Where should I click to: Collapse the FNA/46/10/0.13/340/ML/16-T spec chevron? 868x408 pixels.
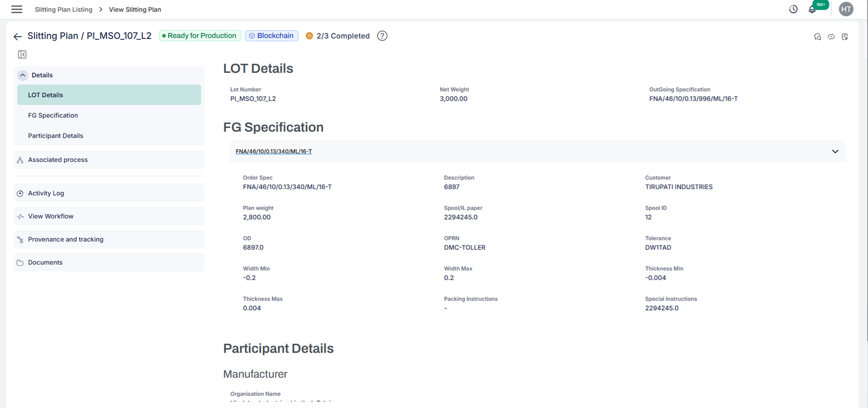point(835,152)
